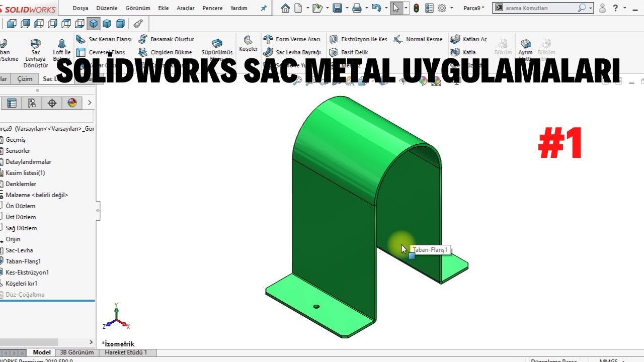
Task: Click the Süpürülmüş Flanş tool
Action: 217,49
